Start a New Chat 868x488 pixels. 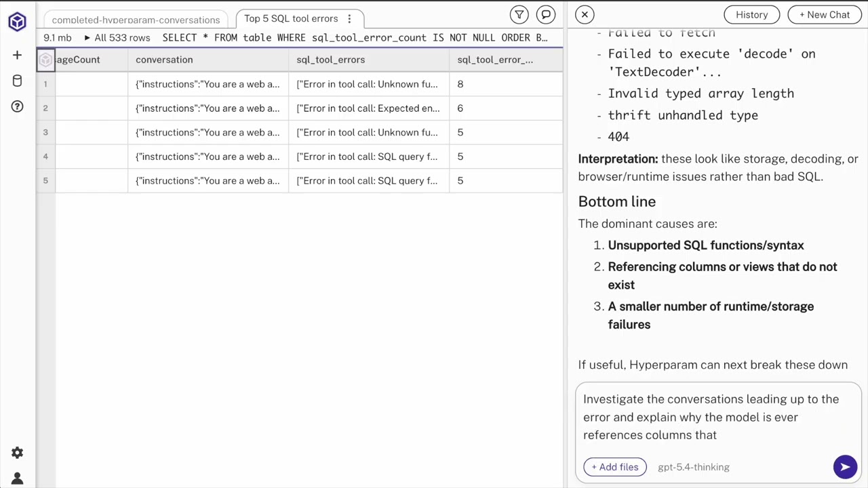824,14
